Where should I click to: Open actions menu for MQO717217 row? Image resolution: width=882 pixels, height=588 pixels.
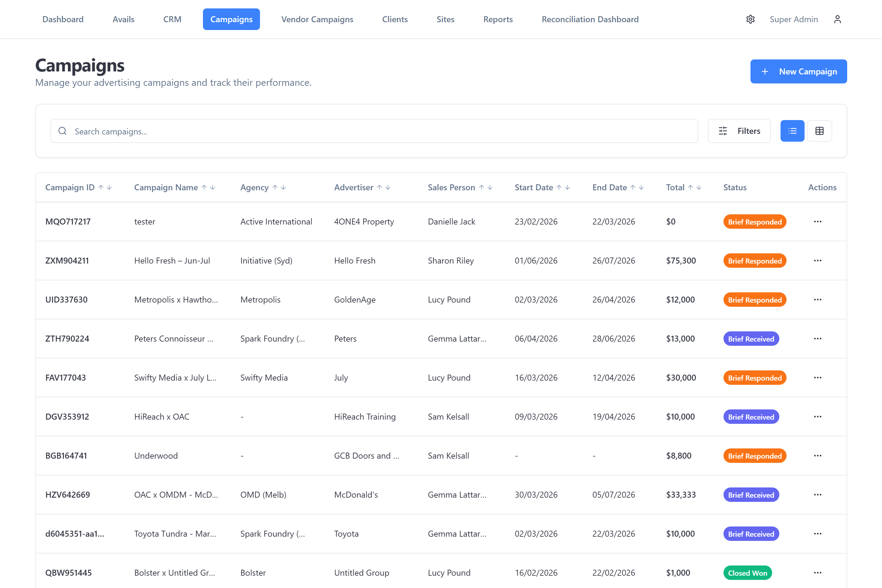coord(817,222)
